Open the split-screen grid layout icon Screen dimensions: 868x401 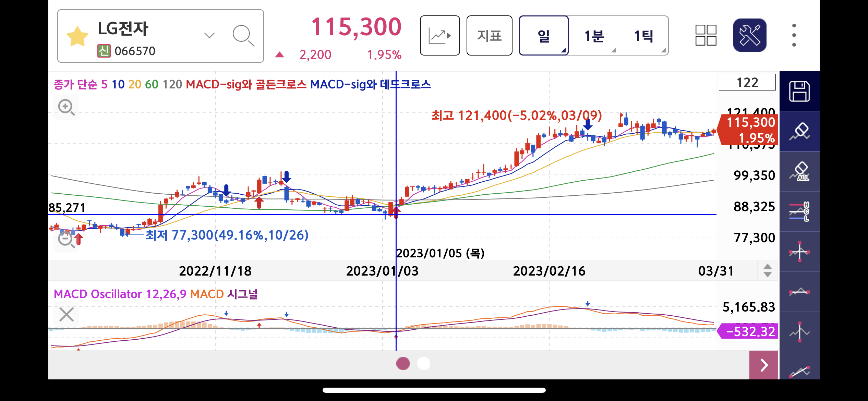coord(706,35)
